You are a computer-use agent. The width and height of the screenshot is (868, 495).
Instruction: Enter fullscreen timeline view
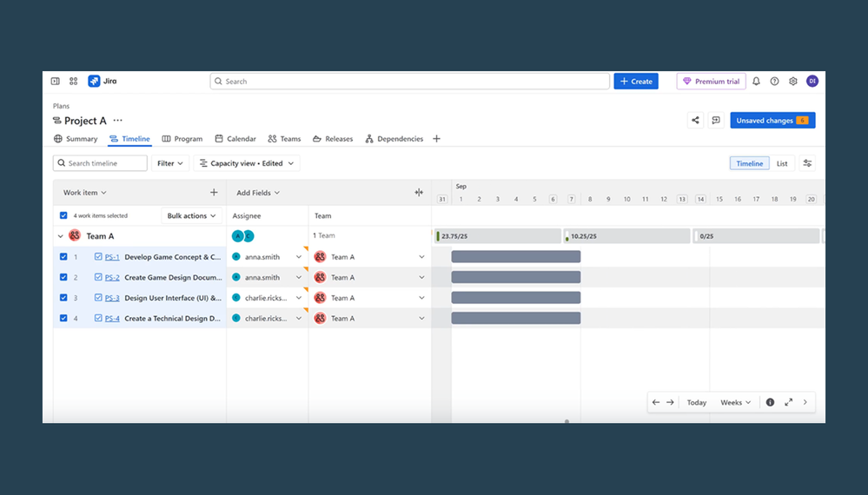(x=788, y=402)
